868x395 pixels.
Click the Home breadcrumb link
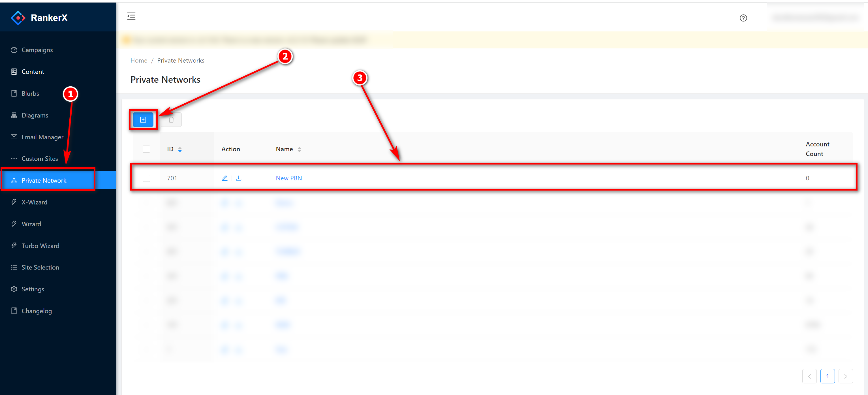(x=139, y=60)
